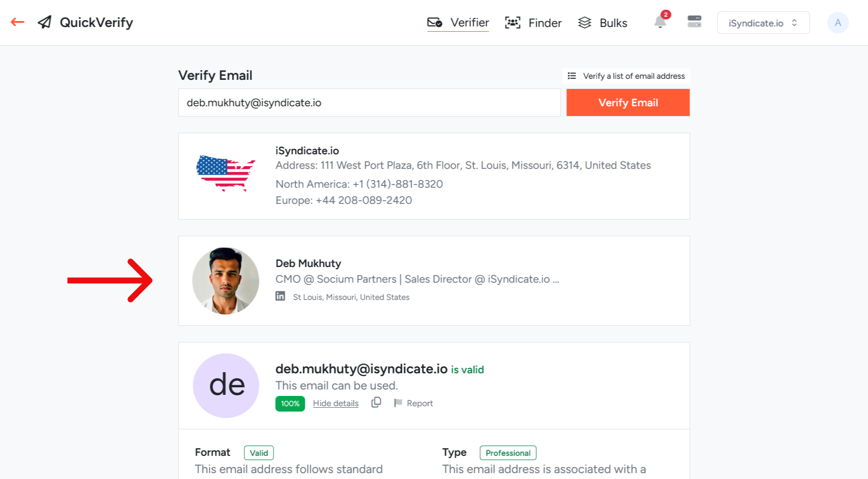Copy the verification details using the copy icon
Viewport: 868px width, 479px height.
[376, 402]
